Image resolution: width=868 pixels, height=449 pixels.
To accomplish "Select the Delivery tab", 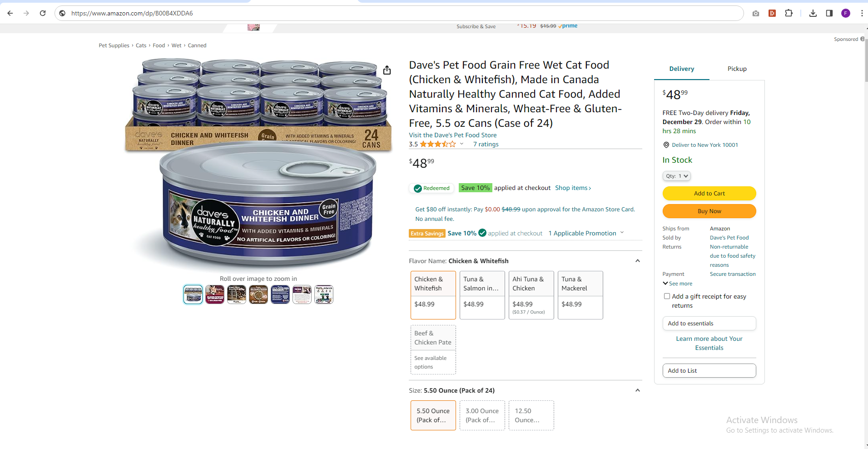I will [682, 69].
